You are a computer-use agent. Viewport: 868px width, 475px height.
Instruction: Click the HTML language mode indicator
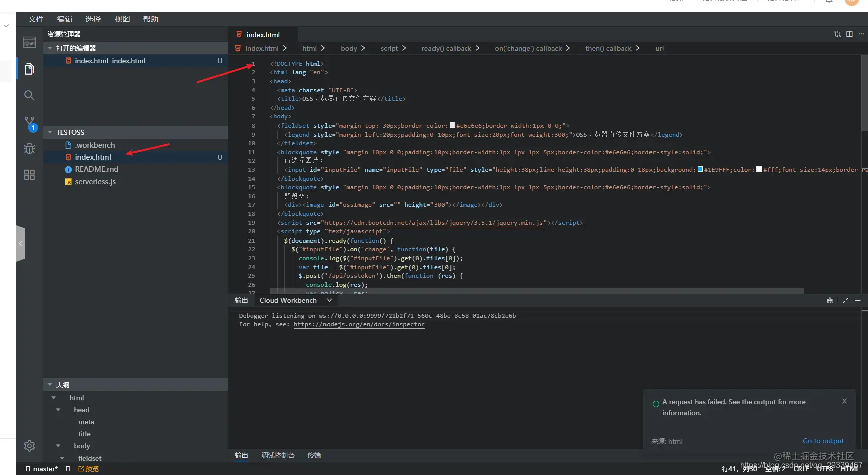[850, 469]
